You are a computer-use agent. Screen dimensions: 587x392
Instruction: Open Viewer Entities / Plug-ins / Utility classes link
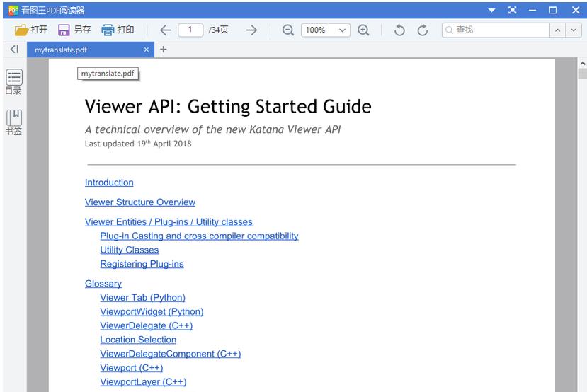(169, 222)
